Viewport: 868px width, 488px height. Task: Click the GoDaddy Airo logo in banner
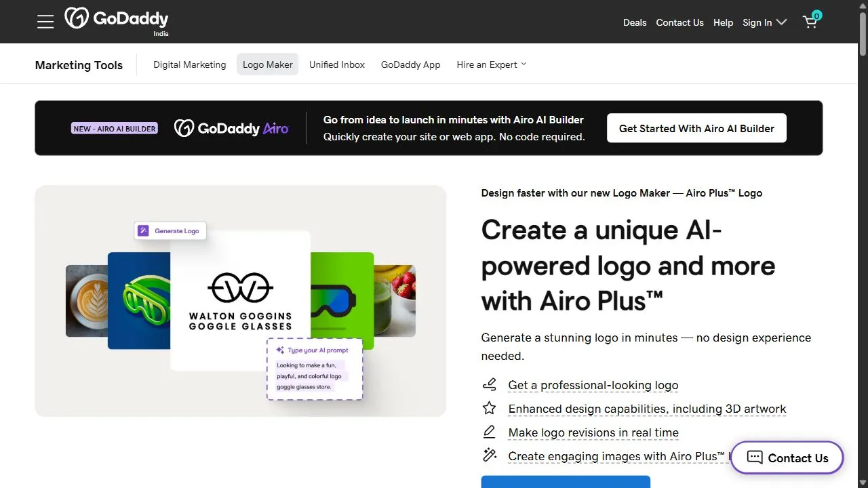point(231,128)
